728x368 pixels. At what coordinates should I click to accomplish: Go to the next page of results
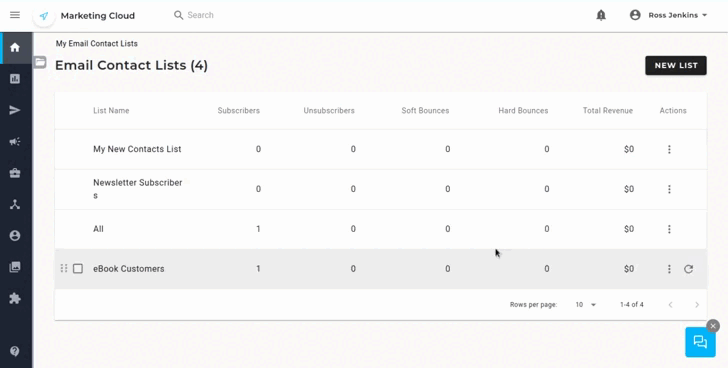696,305
